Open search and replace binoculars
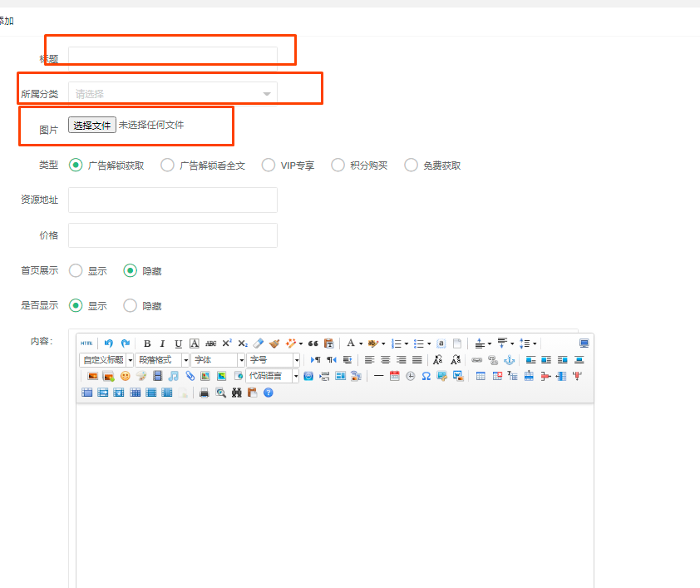The width and height of the screenshot is (700, 588). pos(237,393)
